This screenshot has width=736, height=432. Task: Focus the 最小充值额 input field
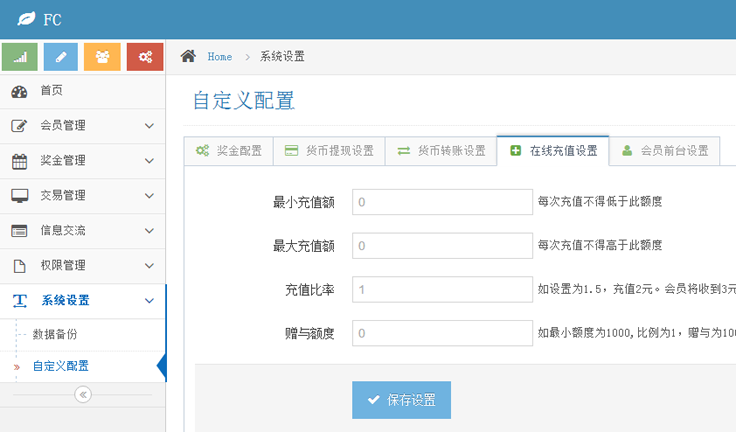(x=442, y=202)
